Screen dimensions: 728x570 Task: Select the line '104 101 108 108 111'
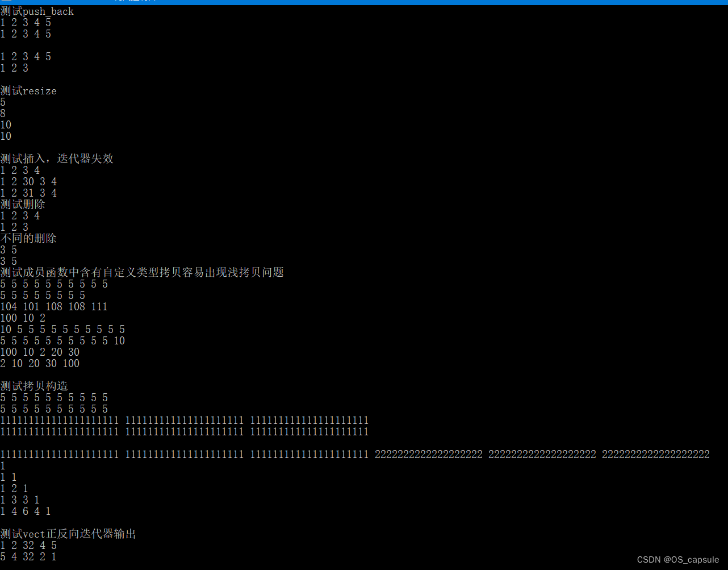(54, 307)
